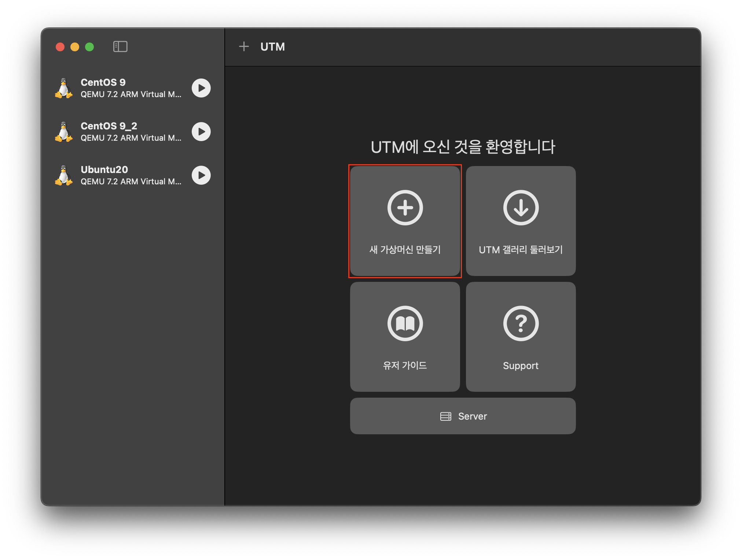Click the download arrow circle icon
The width and height of the screenshot is (742, 560).
click(521, 208)
